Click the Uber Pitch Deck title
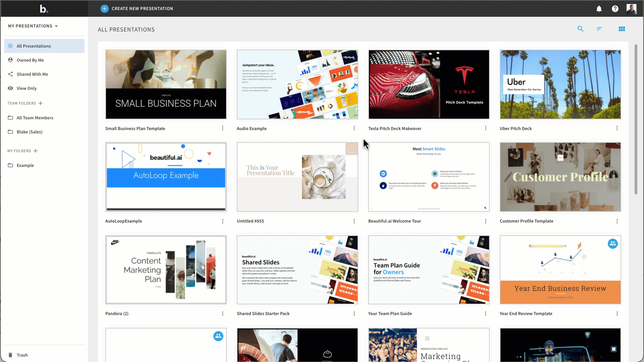This screenshot has width=644, height=362. tap(516, 128)
